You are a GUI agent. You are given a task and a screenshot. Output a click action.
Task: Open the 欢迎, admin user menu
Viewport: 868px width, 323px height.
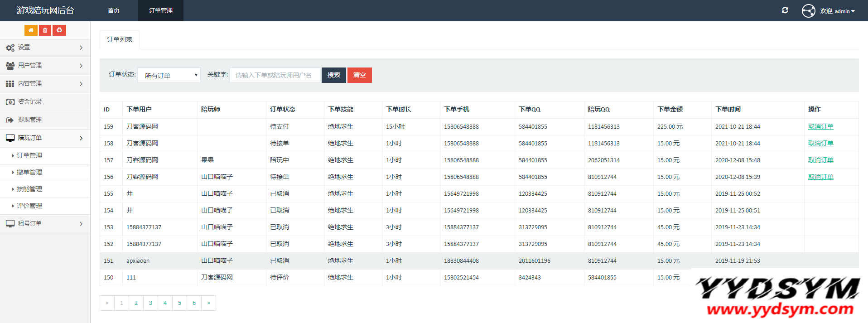point(837,11)
